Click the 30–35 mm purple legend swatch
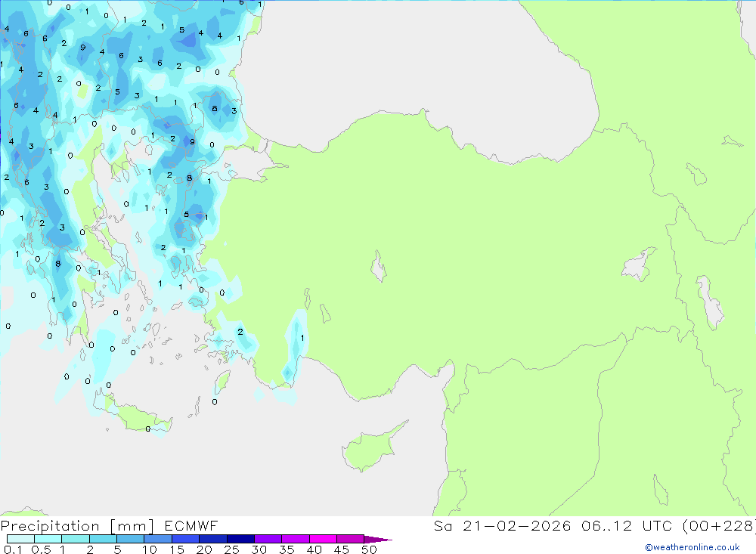This screenshot has width=756, height=554. (268, 539)
